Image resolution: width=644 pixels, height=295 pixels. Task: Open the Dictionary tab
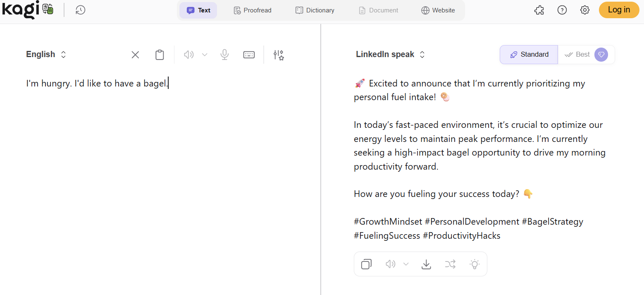[x=315, y=10]
